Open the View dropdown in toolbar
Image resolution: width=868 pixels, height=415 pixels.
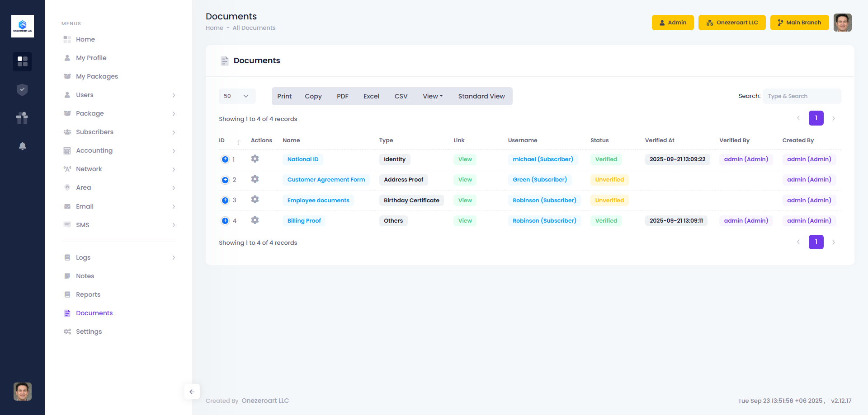tap(433, 96)
